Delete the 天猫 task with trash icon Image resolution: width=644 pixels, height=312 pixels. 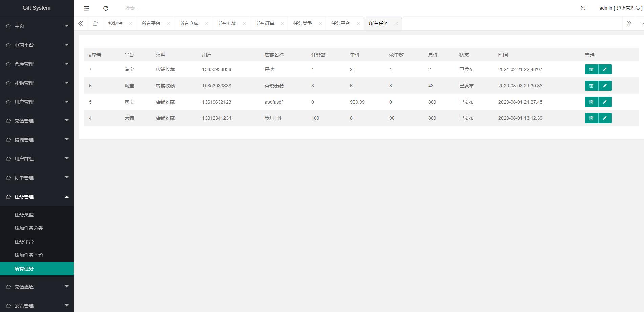coord(592,118)
